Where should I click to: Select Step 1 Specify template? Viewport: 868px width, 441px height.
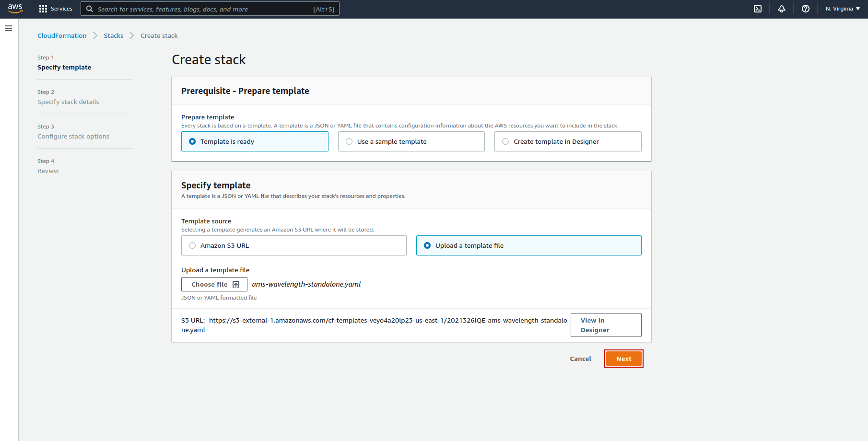click(64, 62)
